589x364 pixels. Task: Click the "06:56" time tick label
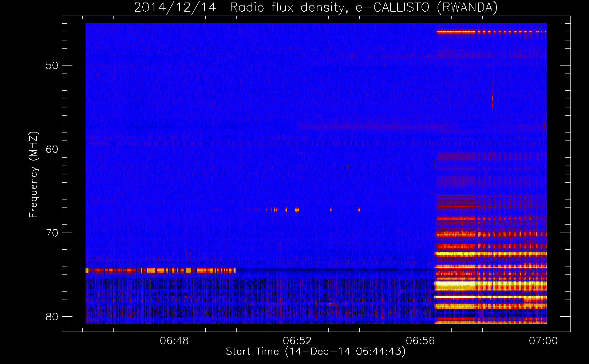(420, 341)
